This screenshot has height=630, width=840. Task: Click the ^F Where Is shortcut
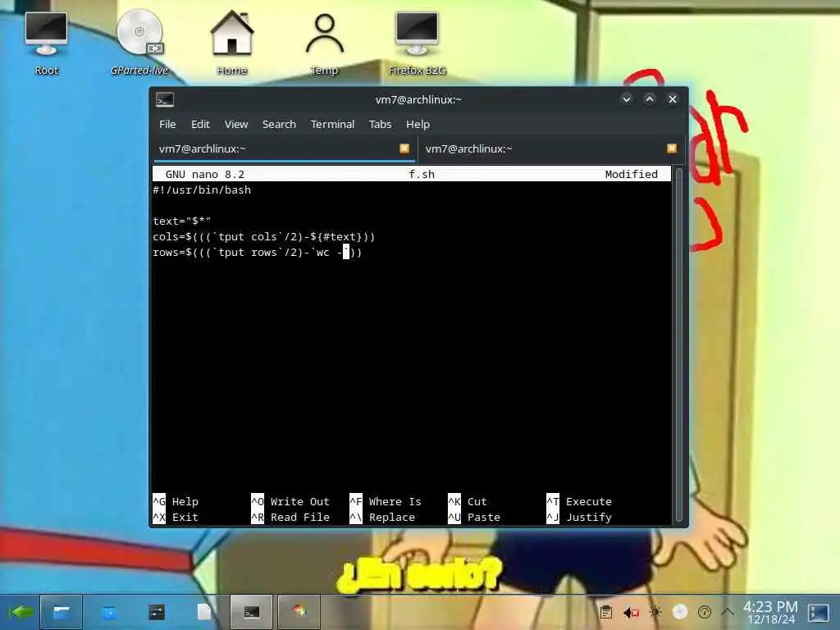[386, 502]
